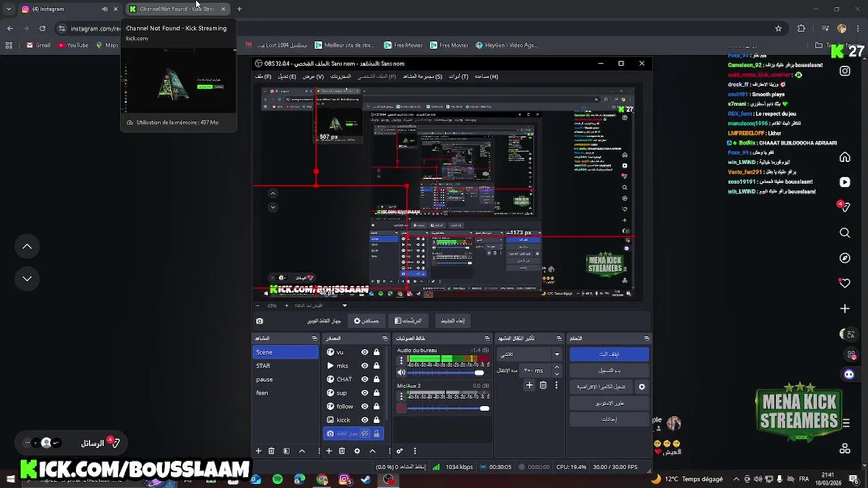Open the OBS Tools menu (T)
This screenshot has width=868, height=488.
(458, 77)
